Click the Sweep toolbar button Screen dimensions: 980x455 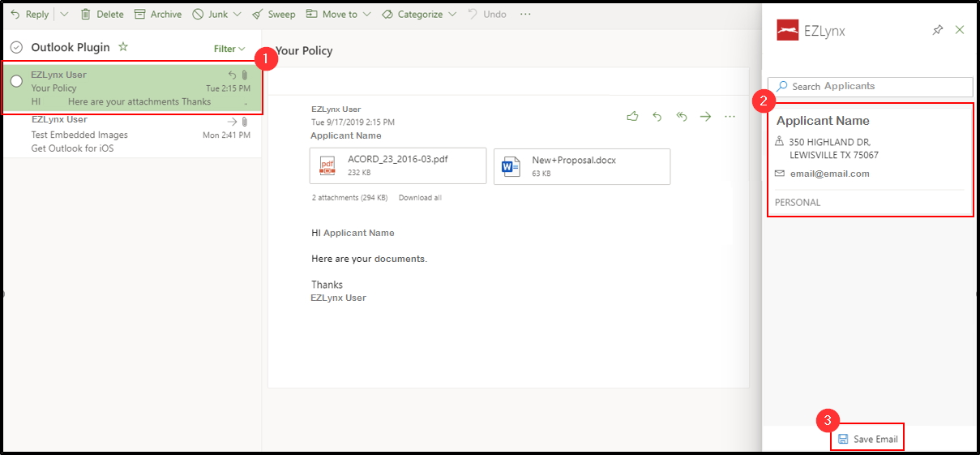click(x=274, y=14)
